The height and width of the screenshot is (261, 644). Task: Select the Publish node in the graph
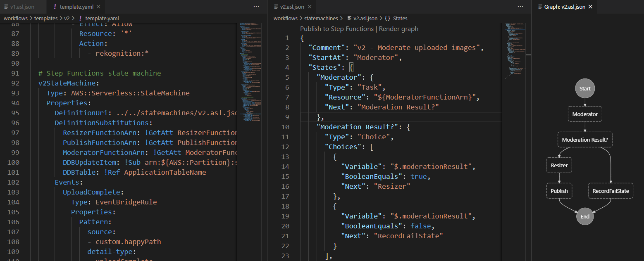click(x=559, y=191)
